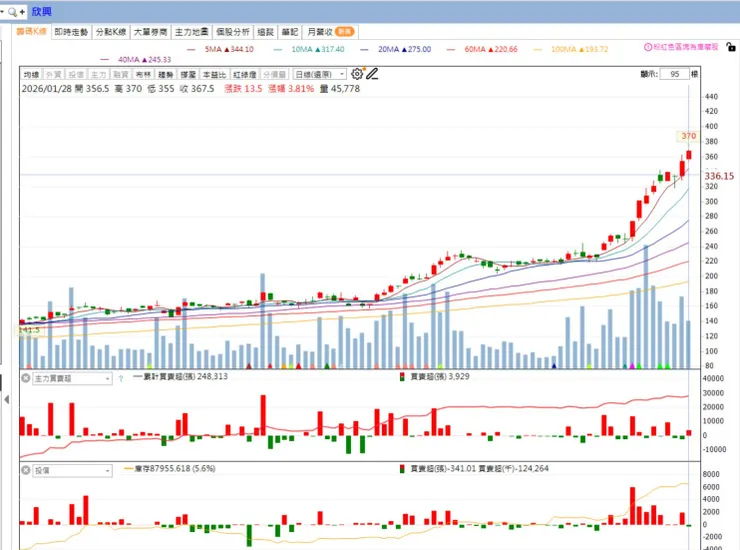Click the 336.15 crosshair price label
The height and width of the screenshot is (550, 740).
coord(719,176)
